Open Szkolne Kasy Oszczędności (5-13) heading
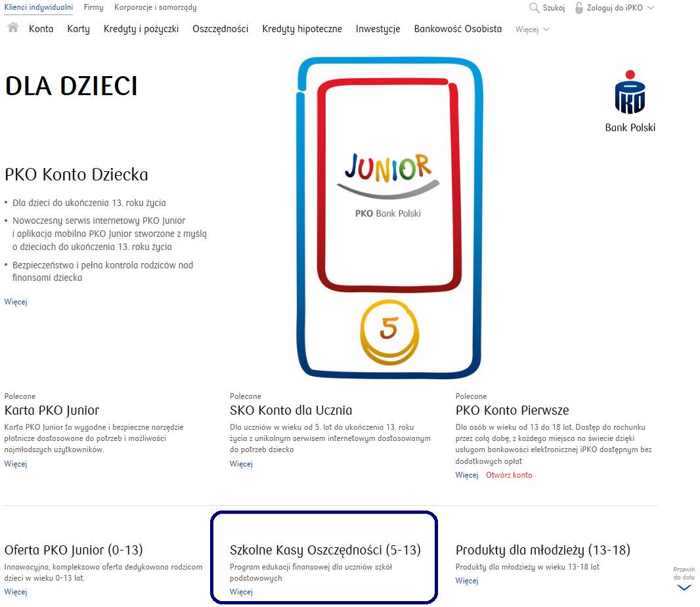 pyautogui.click(x=326, y=550)
